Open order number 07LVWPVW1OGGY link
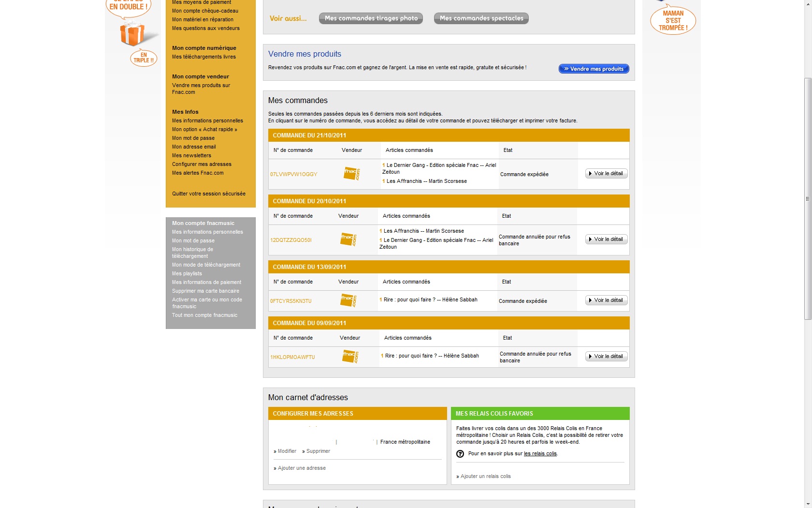This screenshot has height=508, width=812. 294,174
